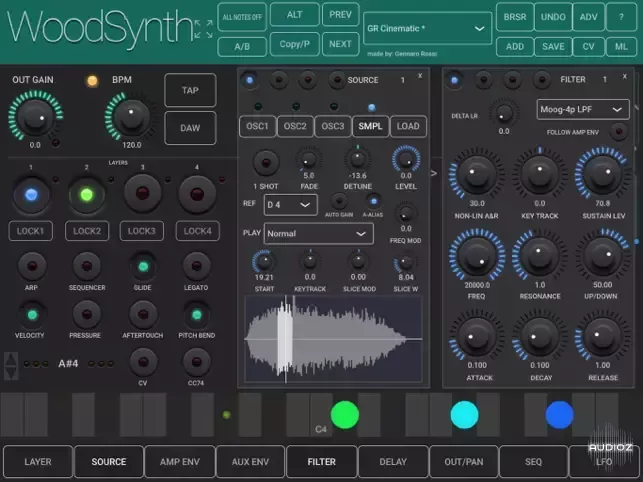This screenshot has width=643, height=482.
Task: Toggle the LEGATO switch
Action: (x=196, y=266)
